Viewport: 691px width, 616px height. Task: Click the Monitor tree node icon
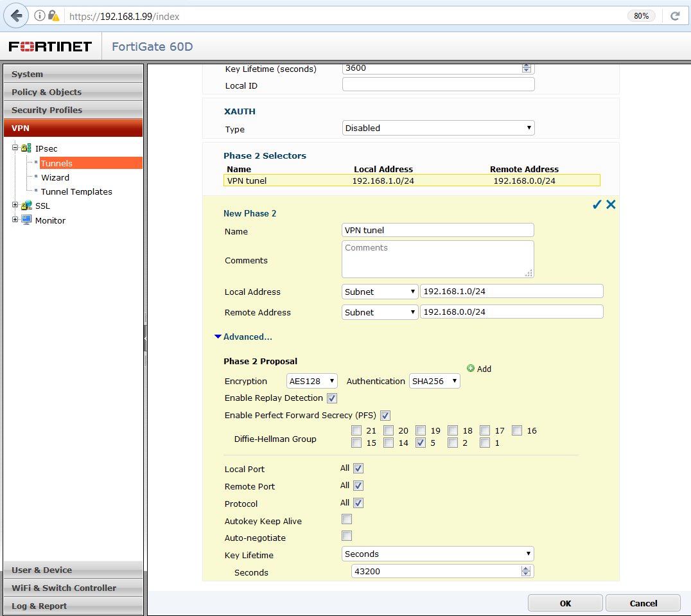coord(26,220)
